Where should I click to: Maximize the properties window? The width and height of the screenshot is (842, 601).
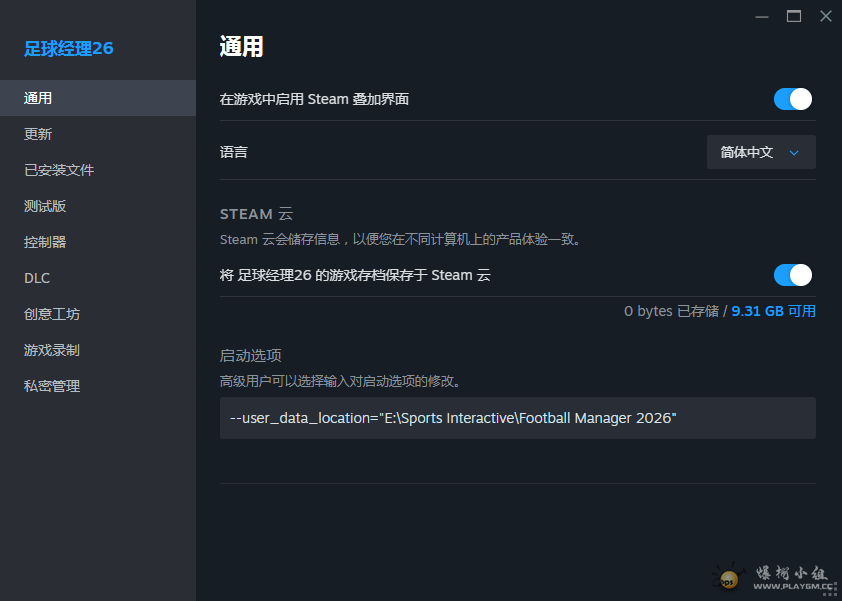(x=794, y=16)
